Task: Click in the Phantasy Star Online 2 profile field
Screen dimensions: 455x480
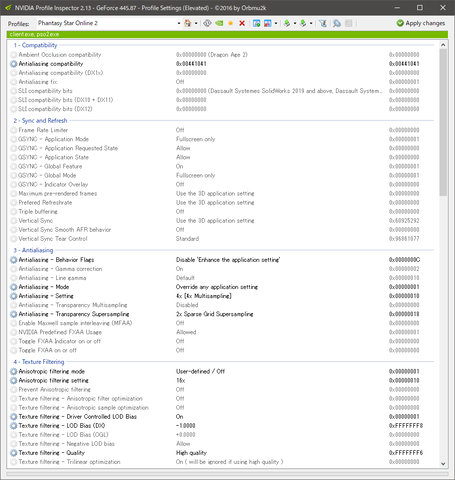Action: [106, 23]
